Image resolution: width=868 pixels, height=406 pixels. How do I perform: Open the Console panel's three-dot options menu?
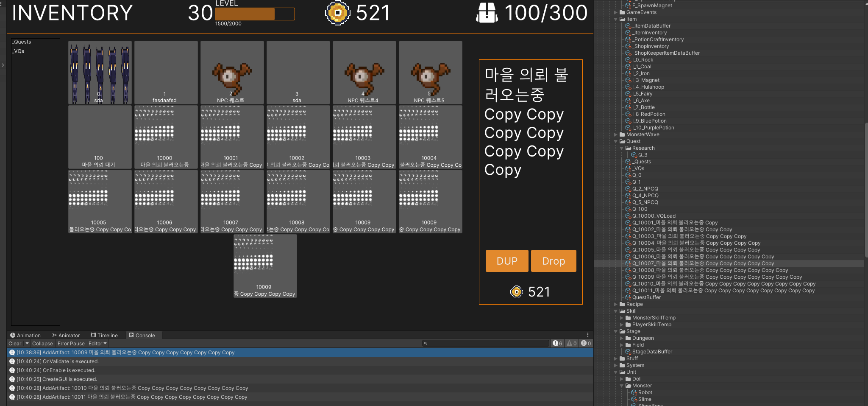tap(587, 335)
